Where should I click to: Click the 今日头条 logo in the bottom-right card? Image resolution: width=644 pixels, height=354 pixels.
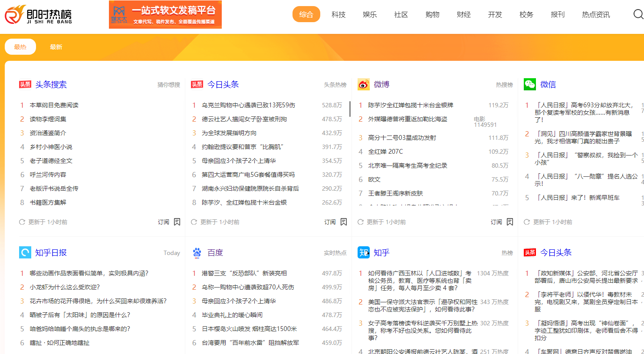click(530, 252)
